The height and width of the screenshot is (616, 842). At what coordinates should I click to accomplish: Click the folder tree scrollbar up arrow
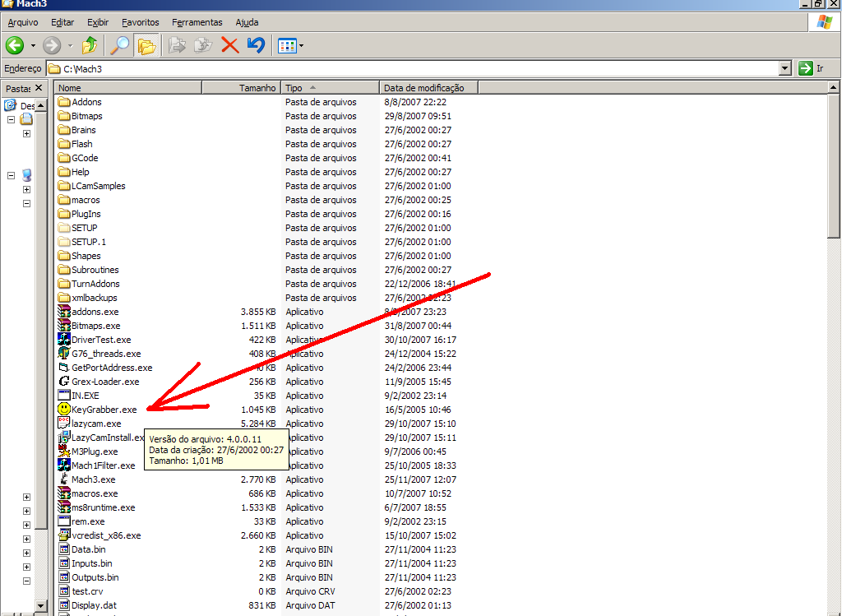pos(41,106)
